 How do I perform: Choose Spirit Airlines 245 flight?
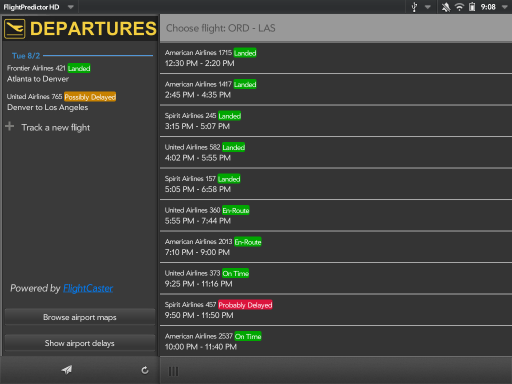(336, 121)
